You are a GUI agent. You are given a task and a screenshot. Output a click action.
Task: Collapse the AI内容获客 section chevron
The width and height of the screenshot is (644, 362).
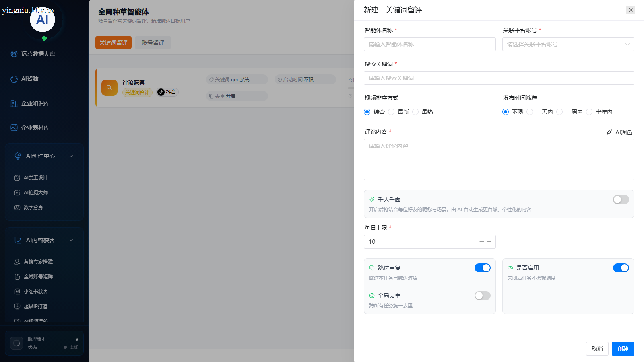coord(71,240)
